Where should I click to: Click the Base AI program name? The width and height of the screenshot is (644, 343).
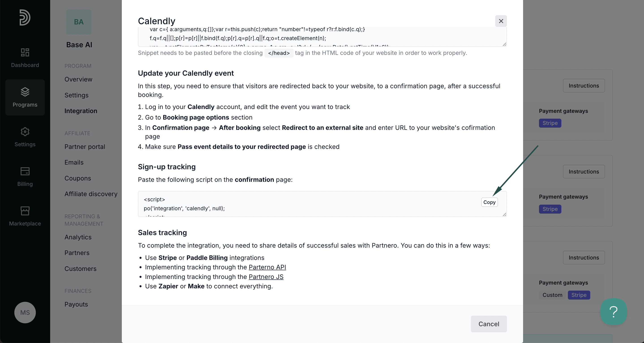coord(79,45)
